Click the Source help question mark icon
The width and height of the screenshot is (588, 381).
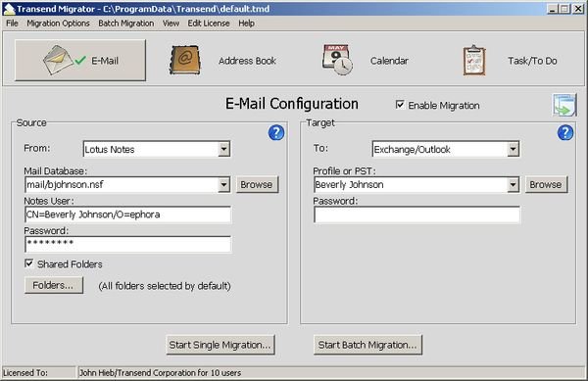[276, 132]
